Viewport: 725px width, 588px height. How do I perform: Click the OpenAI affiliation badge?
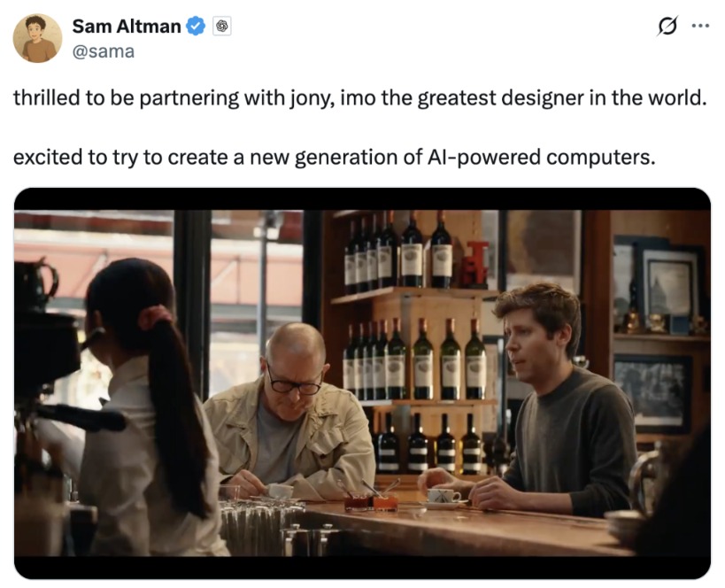222,27
